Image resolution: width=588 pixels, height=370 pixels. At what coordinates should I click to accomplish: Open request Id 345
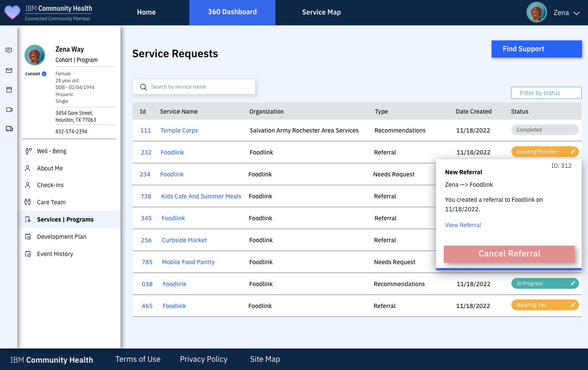click(x=146, y=218)
